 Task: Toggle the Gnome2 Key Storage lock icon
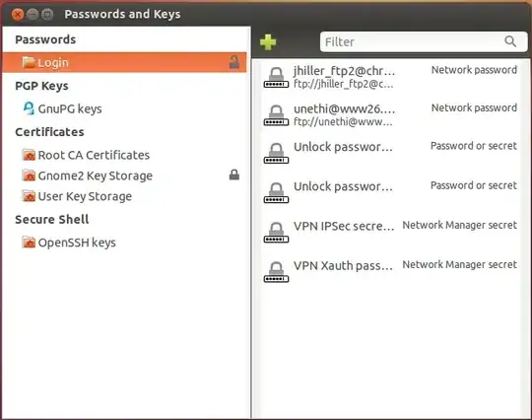tap(234, 175)
